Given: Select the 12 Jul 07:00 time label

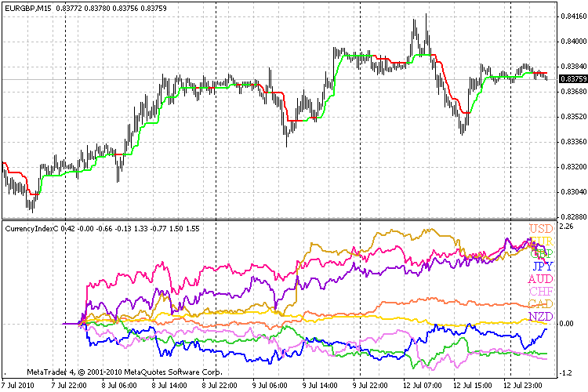Looking at the screenshot, I should point(421,385).
